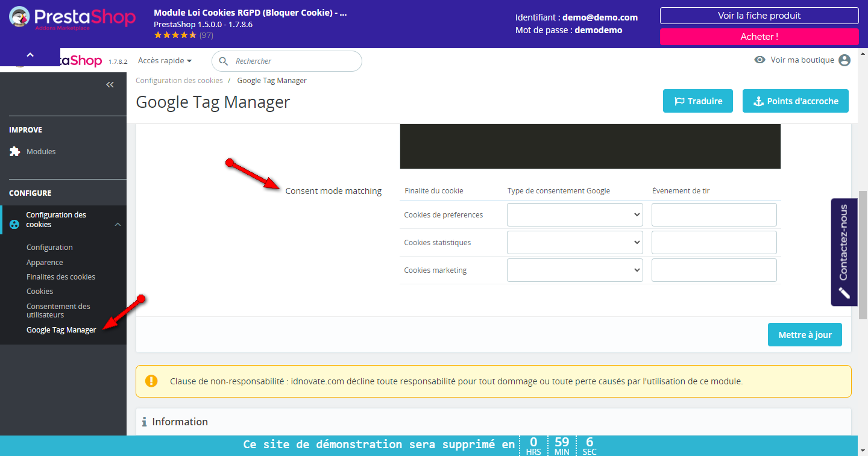Screen dimensions: 868x456
Task: Click the module title in the top banner
Action: pos(251,13)
